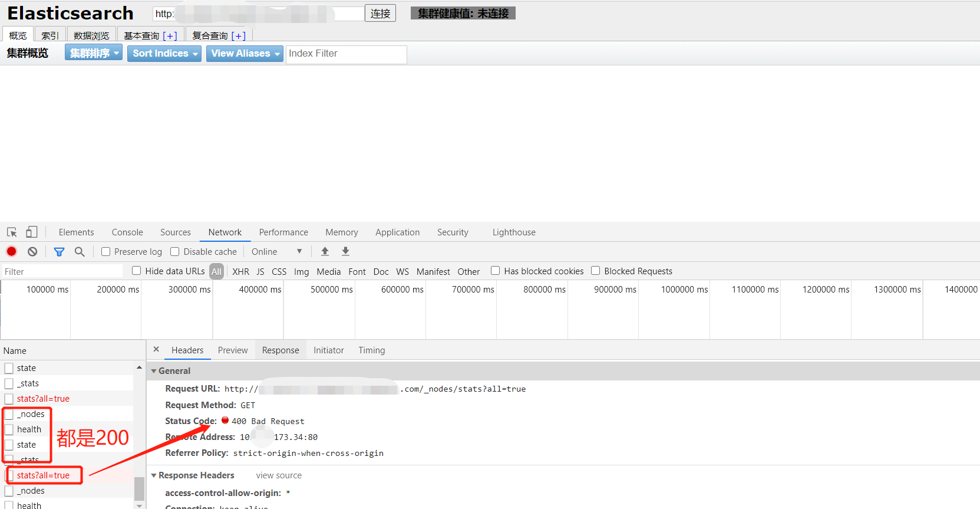Image resolution: width=980 pixels, height=509 pixels.
Task: Open the Sort Indices dropdown
Action: [x=164, y=54]
